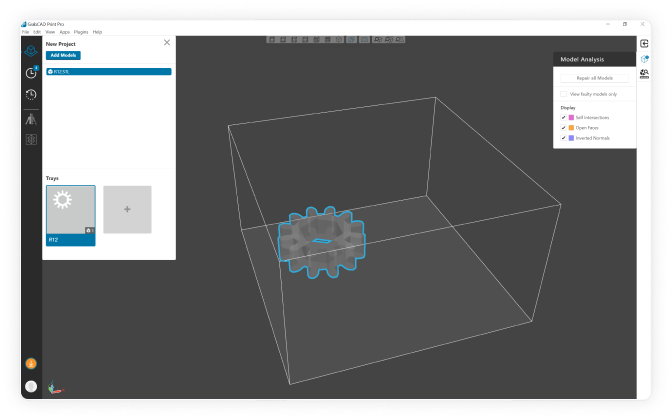Screen dimensions: 672x420
Task: Uncheck the Self Intersections display checkbox
Action: [x=563, y=117]
